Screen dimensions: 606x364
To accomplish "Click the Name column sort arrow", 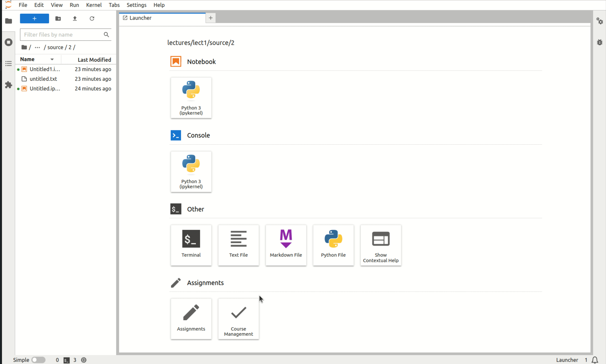I will tap(52, 60).
